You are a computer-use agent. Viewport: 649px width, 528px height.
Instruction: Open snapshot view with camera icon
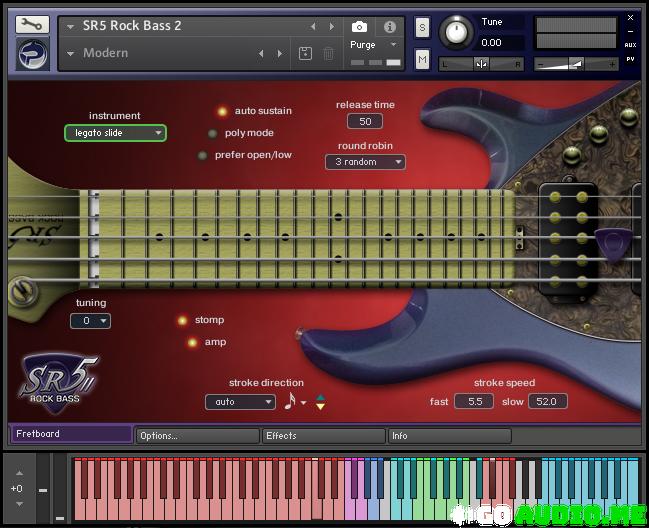click(x=359, y=27)
